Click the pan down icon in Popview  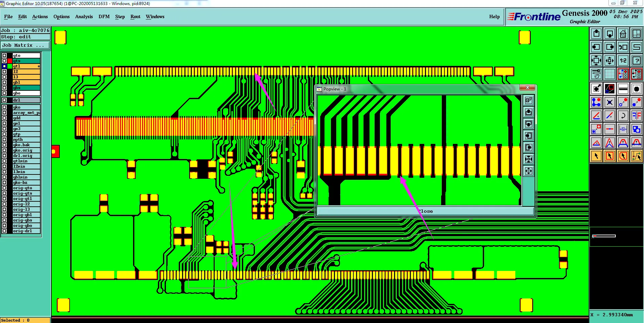point(528,124)
